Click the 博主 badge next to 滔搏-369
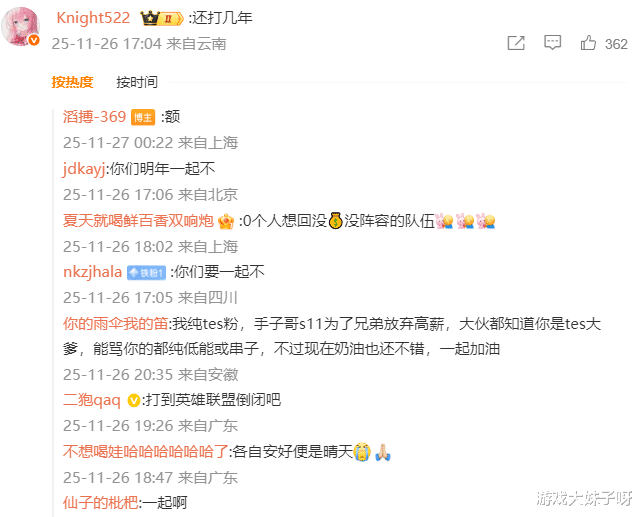The height and width of the screenshot is (517, 640). point(143,118)
